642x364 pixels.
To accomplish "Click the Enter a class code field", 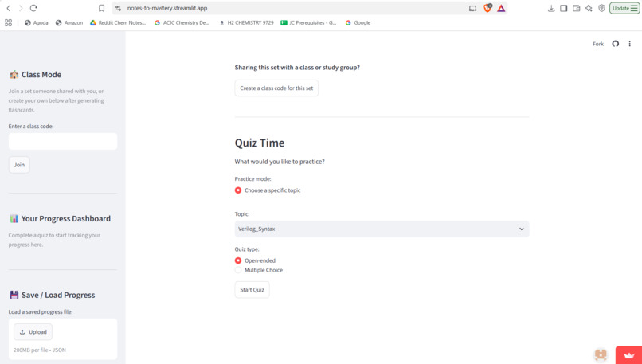I will click(x=63, y=141).
